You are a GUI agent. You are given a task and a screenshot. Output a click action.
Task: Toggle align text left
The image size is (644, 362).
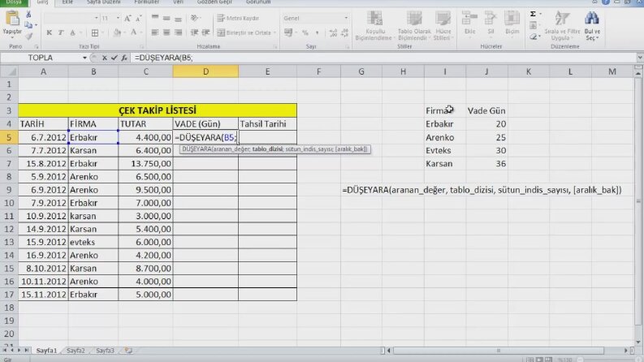pyautogui.click(x=155, y=32)
